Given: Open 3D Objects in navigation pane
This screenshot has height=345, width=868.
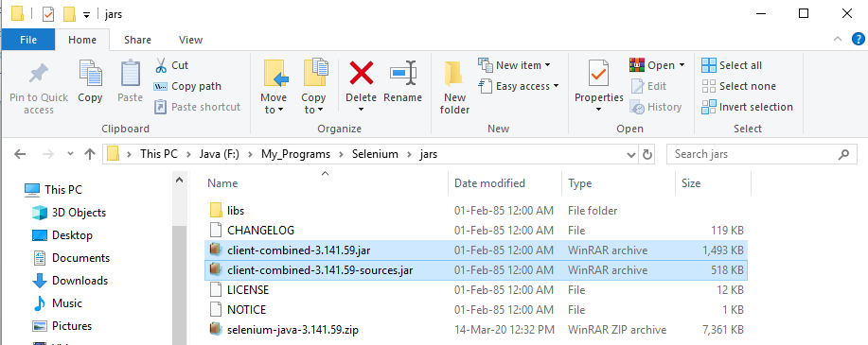Looking at the screenshot, I should pyautogui.click(x=69, y=213).
